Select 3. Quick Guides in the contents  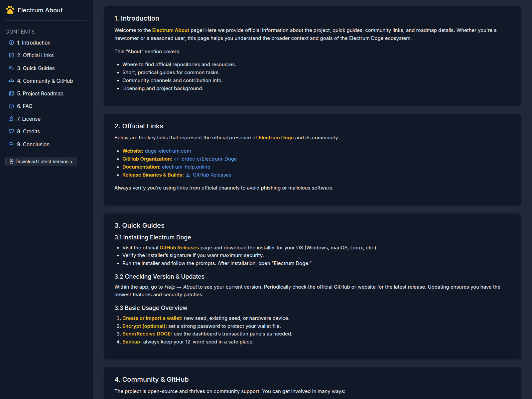pos(36,68)
